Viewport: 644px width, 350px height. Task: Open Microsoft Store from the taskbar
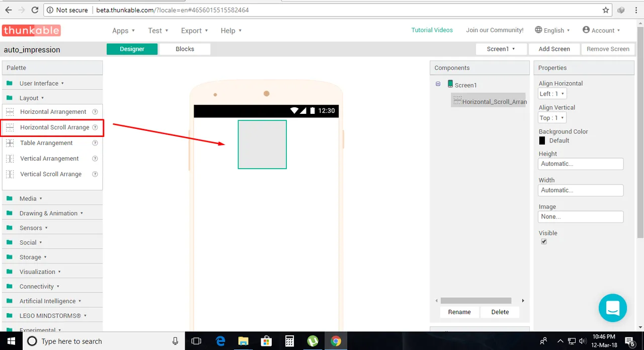point(266,341)
